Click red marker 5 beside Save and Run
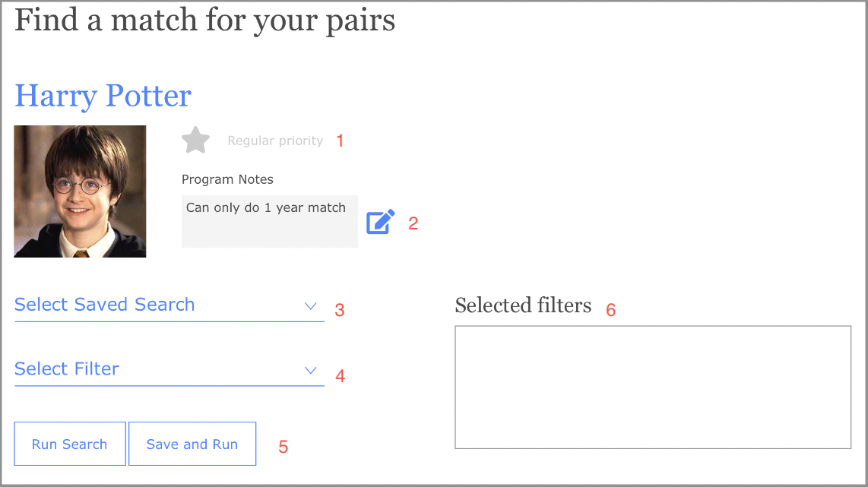The height and width of the screenshot is (487, 868). click(284, 447)
